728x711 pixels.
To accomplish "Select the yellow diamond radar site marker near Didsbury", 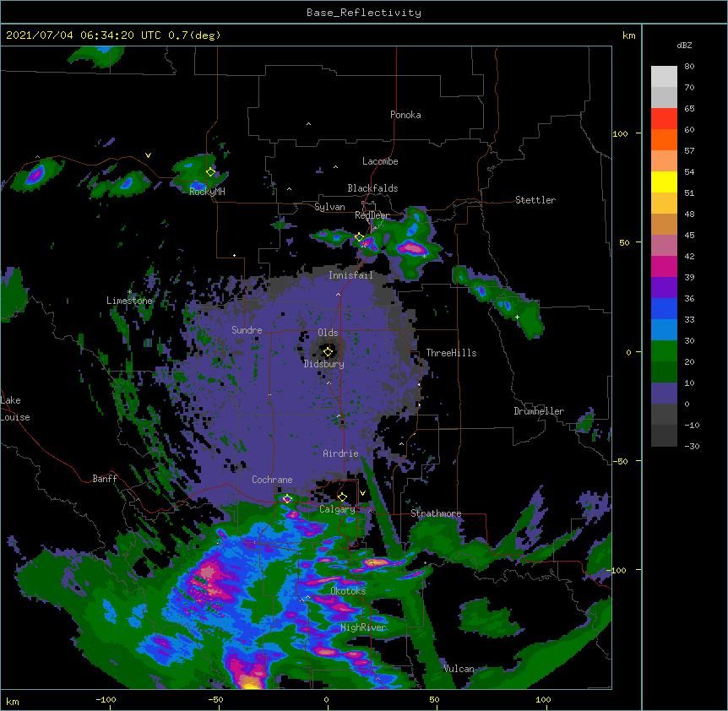I will coord(328,352).
